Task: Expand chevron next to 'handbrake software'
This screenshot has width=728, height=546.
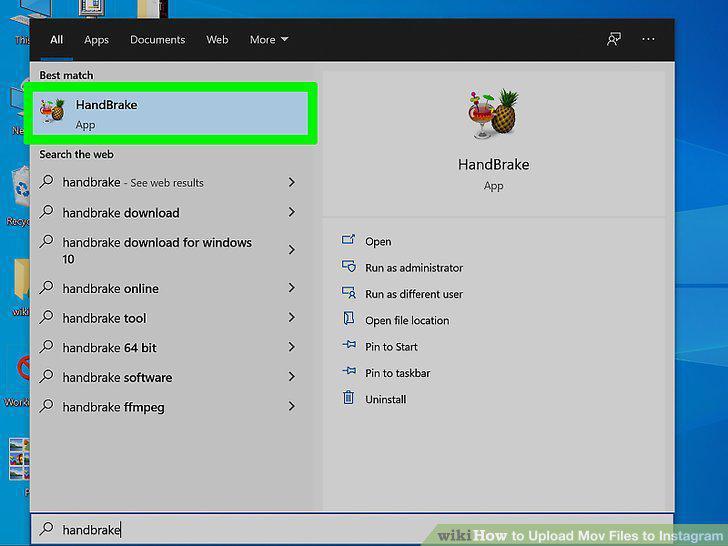Action: coord(292,377)
